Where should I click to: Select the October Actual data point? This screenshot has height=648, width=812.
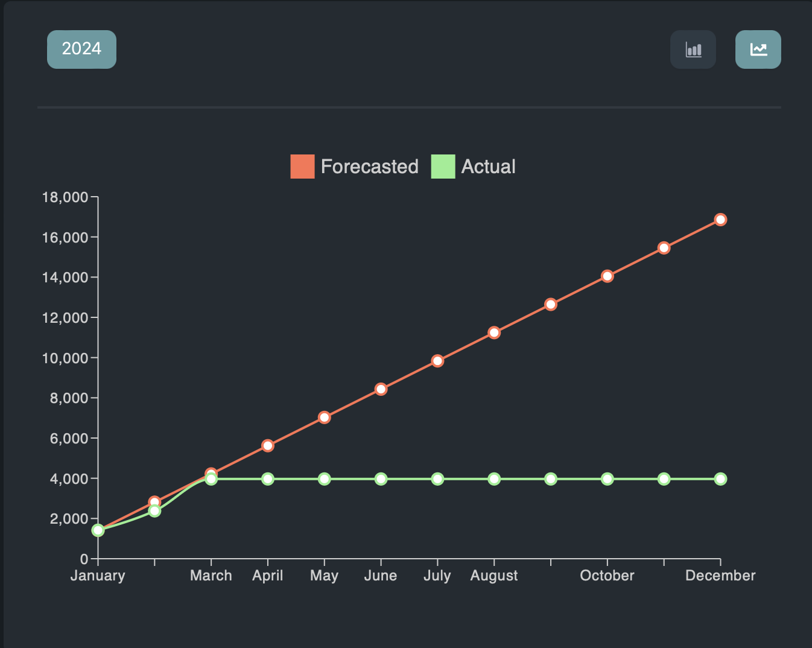607,479
